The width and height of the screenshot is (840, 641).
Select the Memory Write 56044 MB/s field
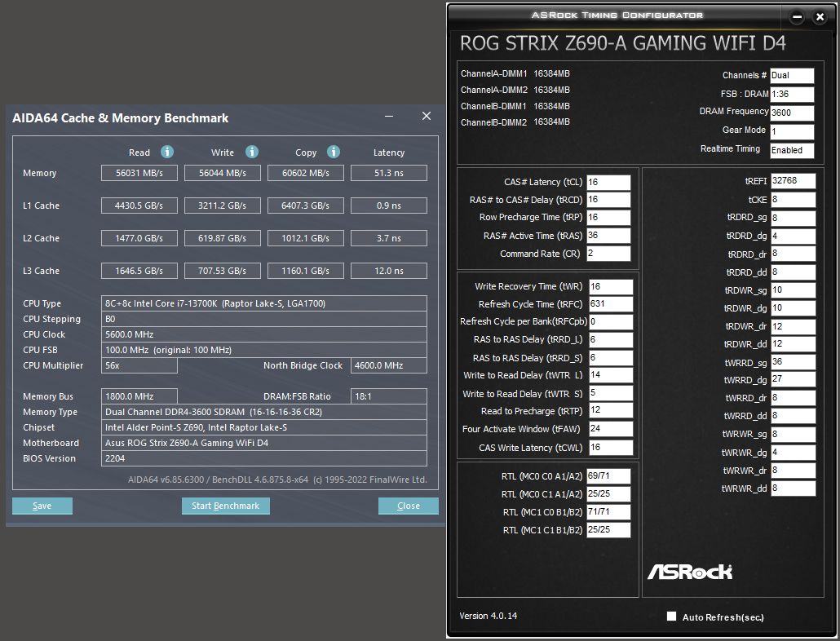(x=223, y=173)
